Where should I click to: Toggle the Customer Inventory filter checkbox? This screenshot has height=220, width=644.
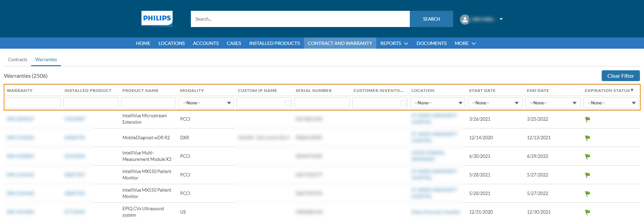tap(403, 103)
